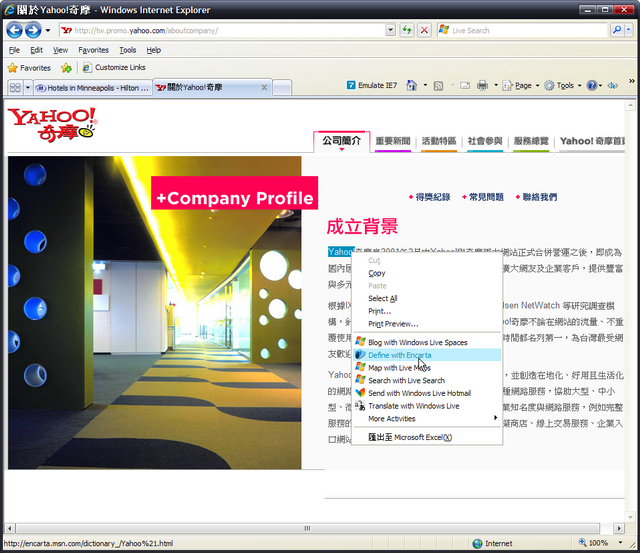This screenshot has width=640, height=553.
Task: Expand the Home button dropdown arrow
Action: pos(425,85)
